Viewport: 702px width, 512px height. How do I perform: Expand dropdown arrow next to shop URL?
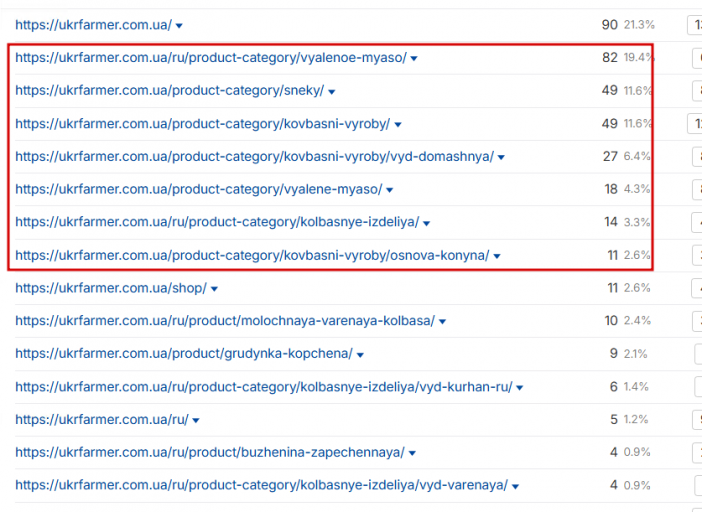[214, 289]
